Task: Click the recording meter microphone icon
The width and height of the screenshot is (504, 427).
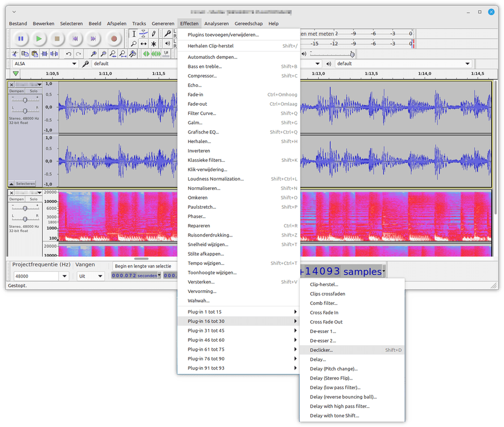Action: point(168,34)
